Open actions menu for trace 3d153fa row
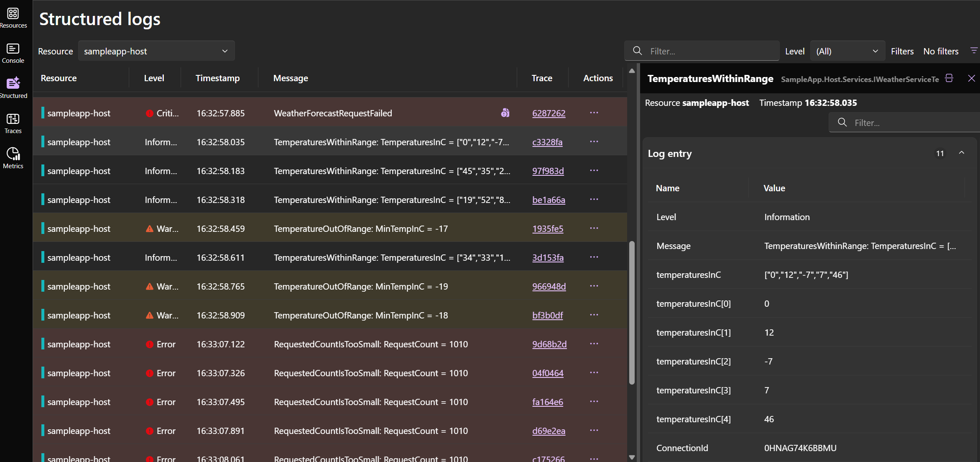Viewport: 980px width, 462px height. point(594,257)
